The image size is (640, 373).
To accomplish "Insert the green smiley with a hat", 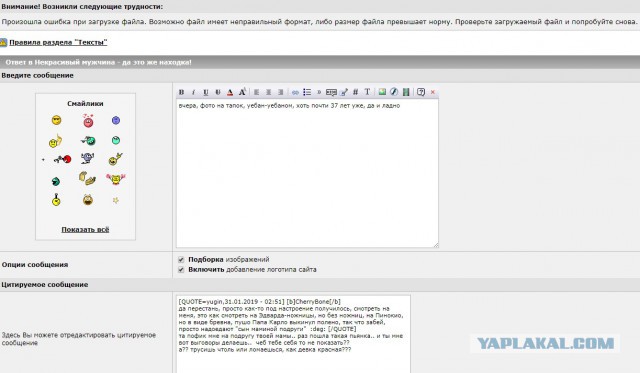I will pyautogui.click(x=88, y=140).
